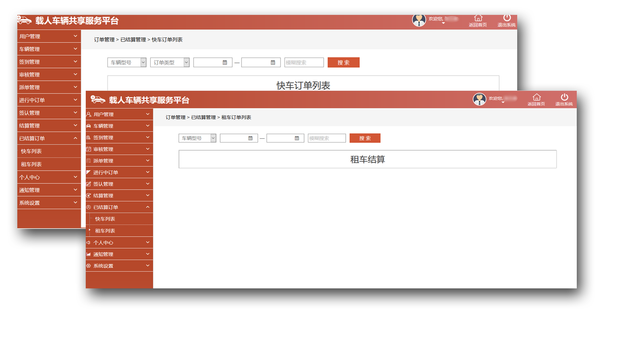Viewport: 644px width, 362px height.
Task: Click the calendar-check icon beside 审核管理
Action: pos(89,149)
